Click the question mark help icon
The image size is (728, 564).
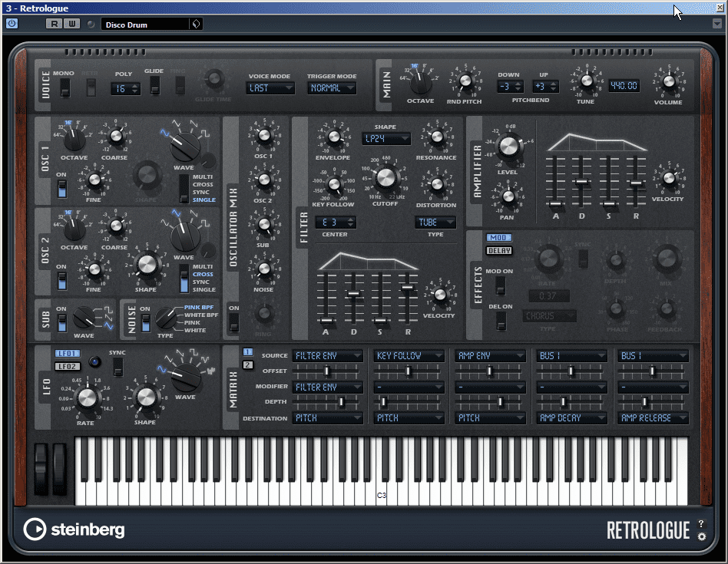(x=701, y=523)
